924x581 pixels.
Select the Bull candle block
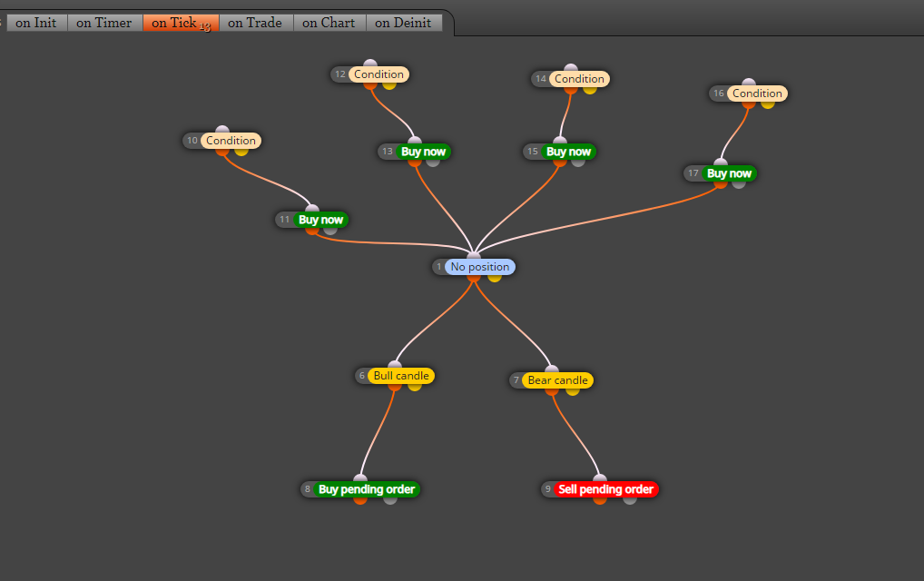coord(400,376)
